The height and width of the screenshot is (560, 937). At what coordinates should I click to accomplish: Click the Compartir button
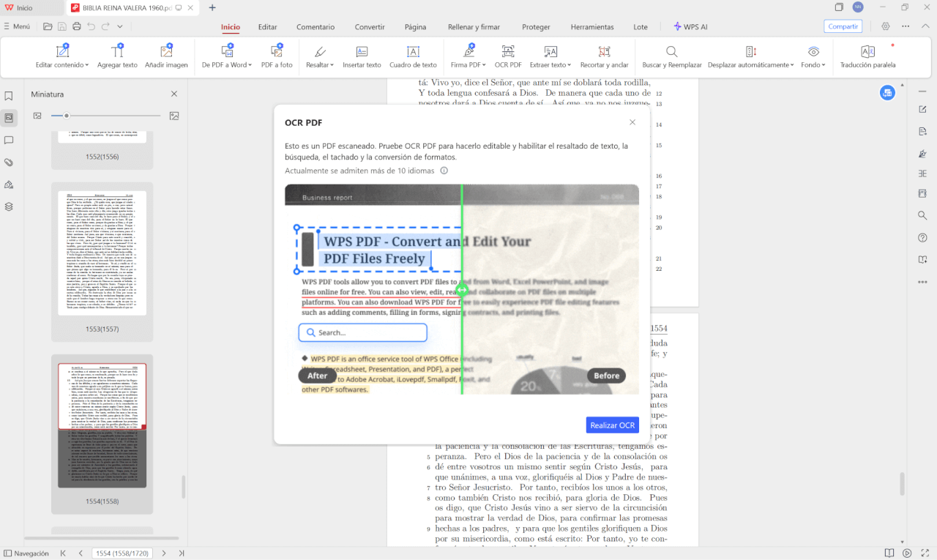pos(843,26)
